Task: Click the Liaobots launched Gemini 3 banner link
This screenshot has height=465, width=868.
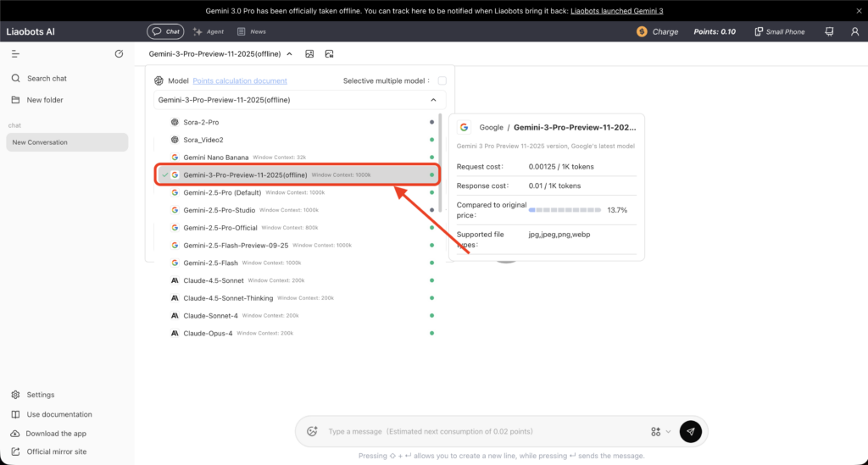Action: click(627, 10)
